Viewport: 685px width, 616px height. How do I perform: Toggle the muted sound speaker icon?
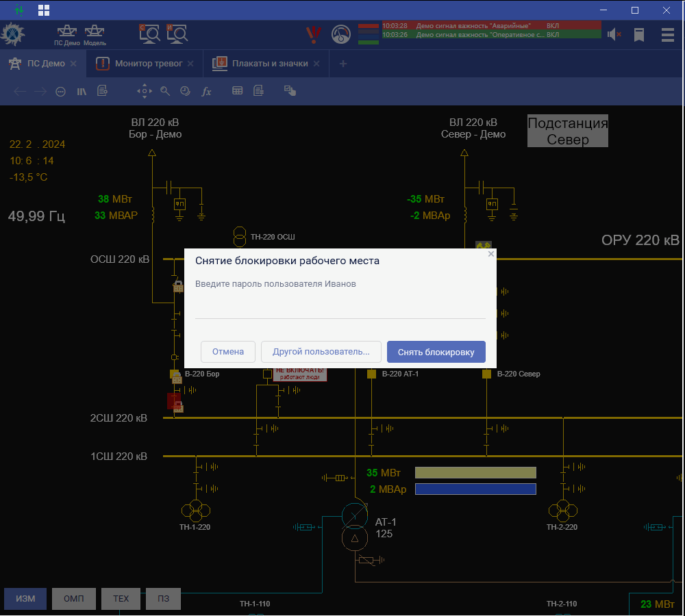pyautogui.click(x=614, y=34)
